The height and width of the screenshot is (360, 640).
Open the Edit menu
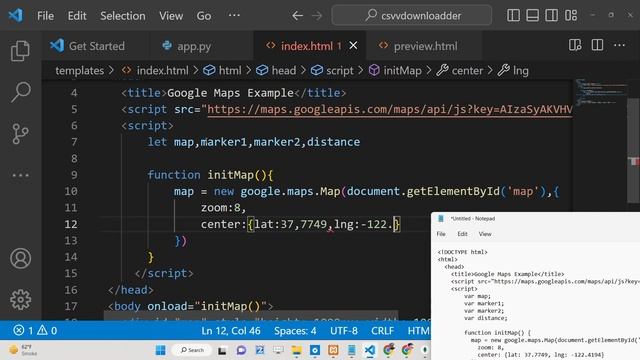(77, 16)
